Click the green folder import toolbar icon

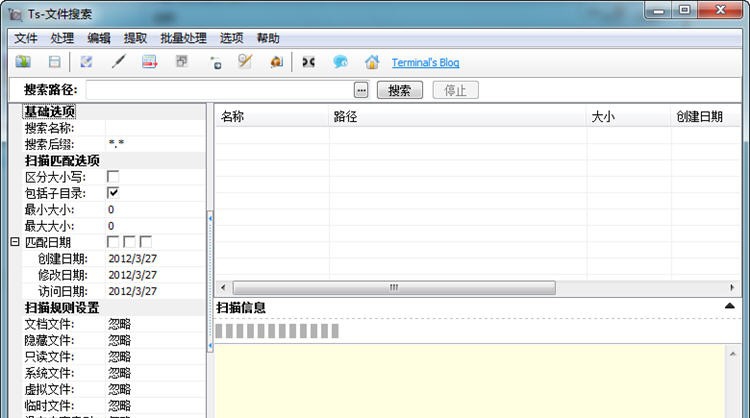pyautogui.click(x=23, y=62)
